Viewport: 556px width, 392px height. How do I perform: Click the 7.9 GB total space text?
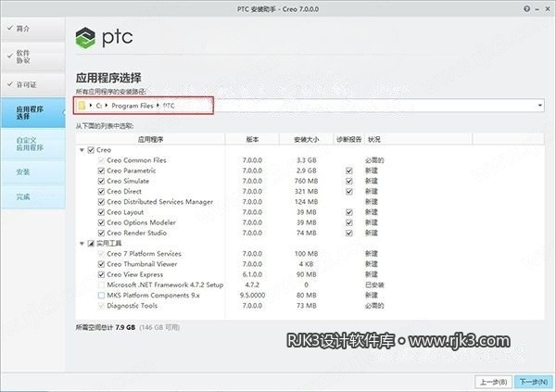125,327
